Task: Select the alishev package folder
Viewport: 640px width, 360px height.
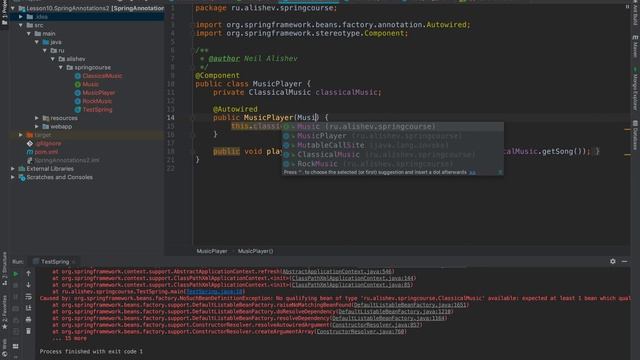Action: click(x=76, y=59)
